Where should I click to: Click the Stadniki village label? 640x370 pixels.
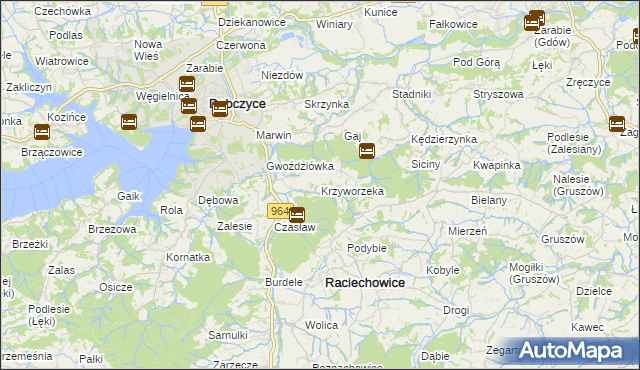[x=411, y=94]
